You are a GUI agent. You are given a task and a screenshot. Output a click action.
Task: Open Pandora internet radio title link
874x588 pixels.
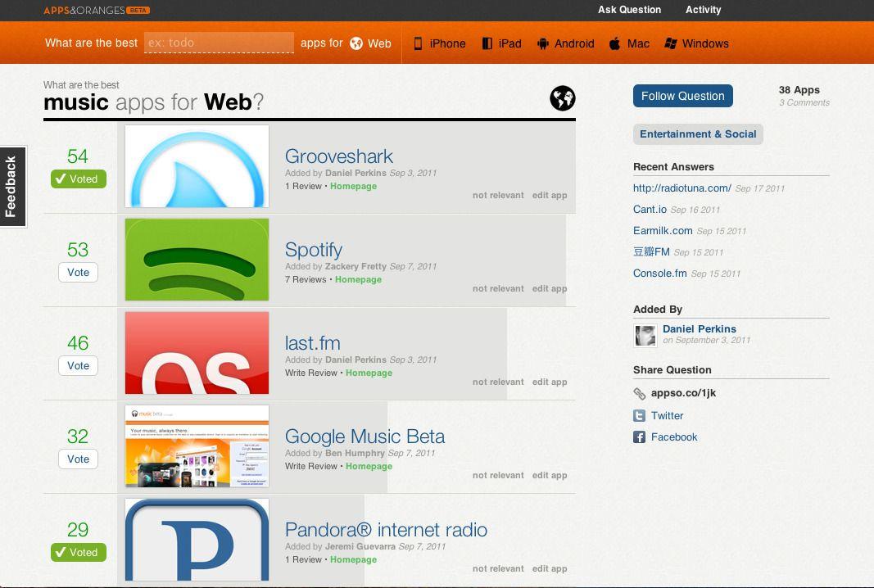pyautogui.click(x=386, y=530)
